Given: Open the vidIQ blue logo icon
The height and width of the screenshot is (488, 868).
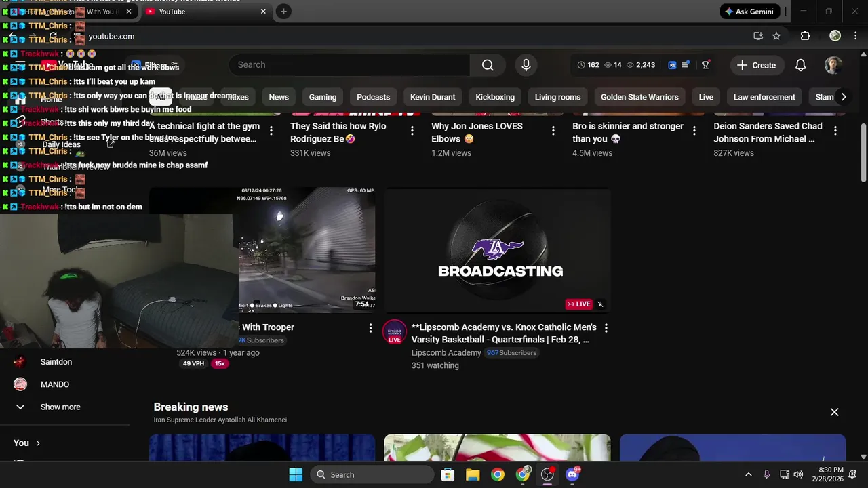Looking at the screenshot, I should click(672, 65).
